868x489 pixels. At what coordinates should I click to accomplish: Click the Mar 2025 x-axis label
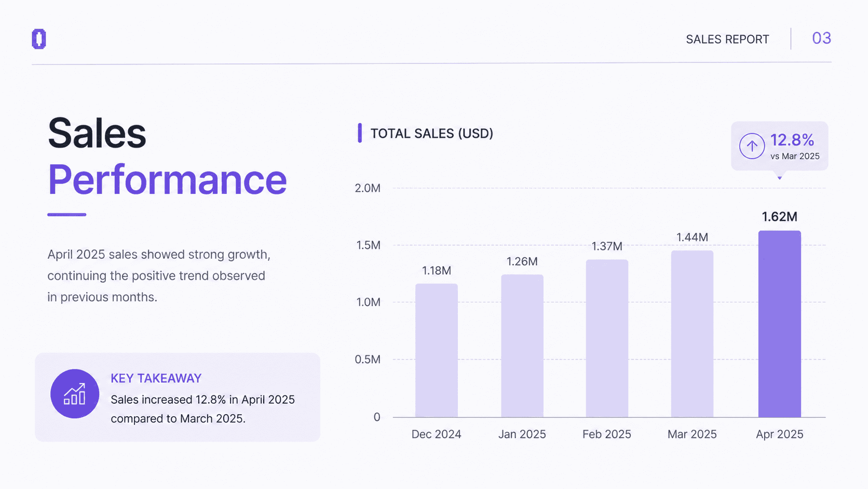coord(692,434)
